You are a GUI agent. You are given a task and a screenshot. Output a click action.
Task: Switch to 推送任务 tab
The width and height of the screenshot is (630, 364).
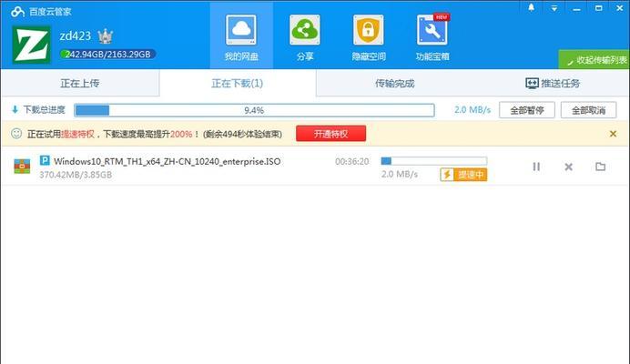[x=553, y=83]
